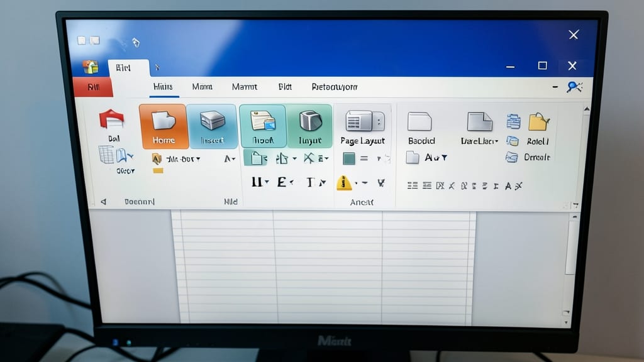Viewport: 644px width, 362px height.
Task: Click the colorful Office logo button
Action: pos(91,67)
